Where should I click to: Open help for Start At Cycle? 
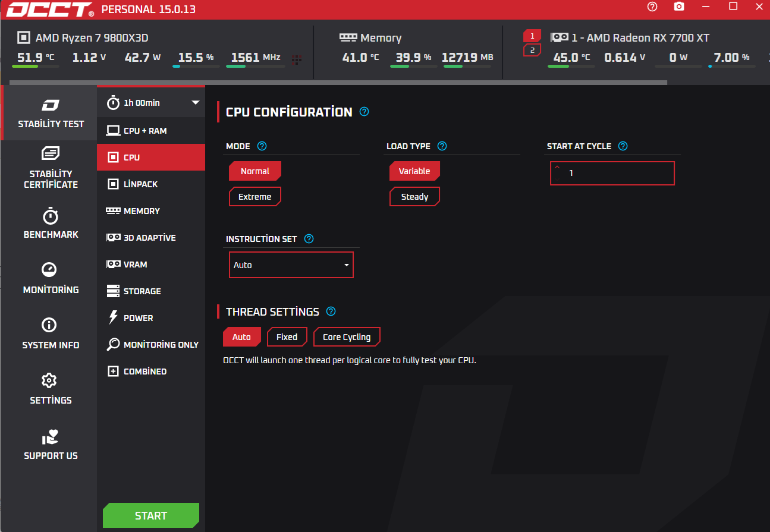(x=623, y=146)
